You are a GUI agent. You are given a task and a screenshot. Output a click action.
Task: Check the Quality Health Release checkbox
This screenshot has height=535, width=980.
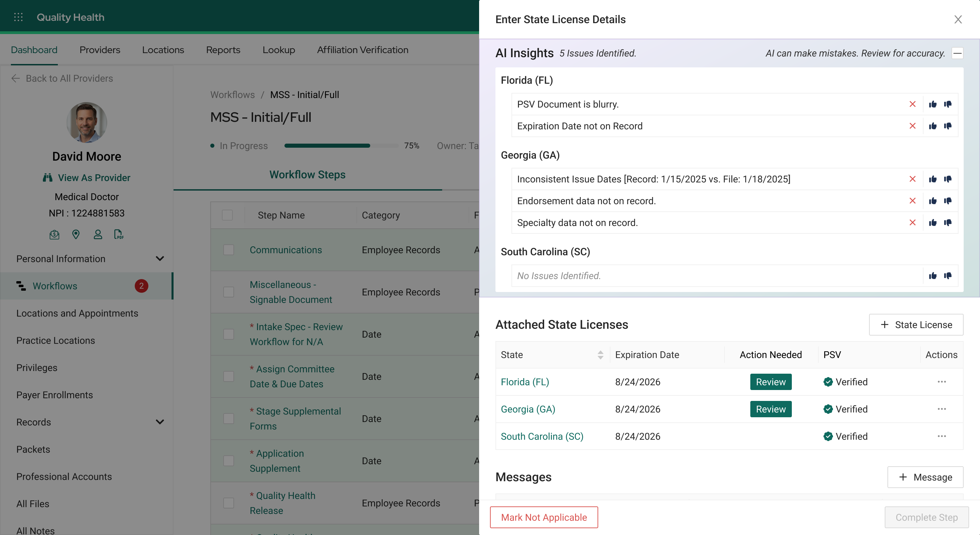(229, 503)
